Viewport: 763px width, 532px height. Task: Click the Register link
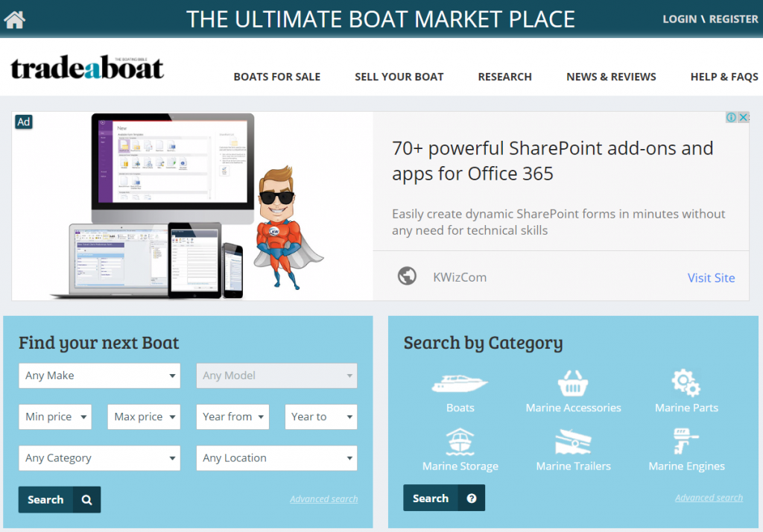(733, 19)
